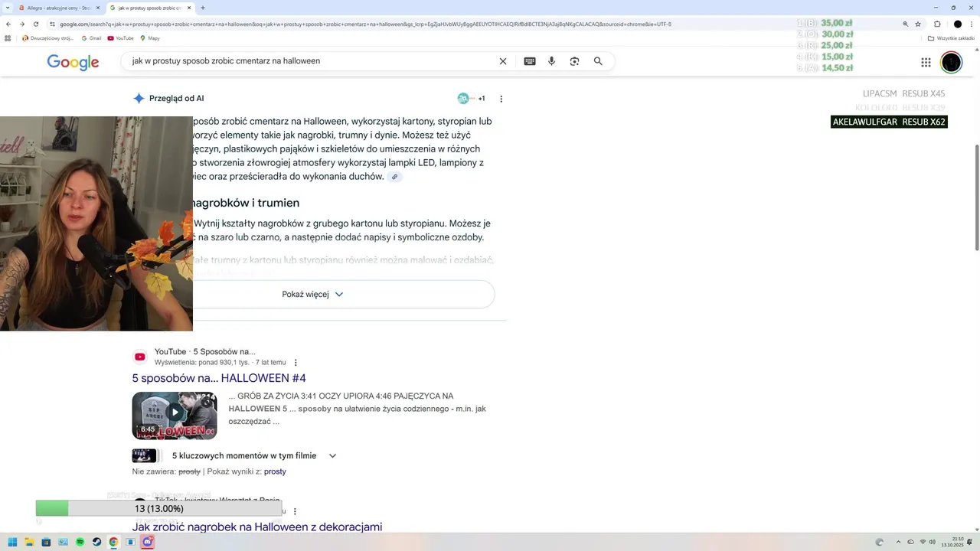Open the on-screen keyboard icon in search box
980x551 pixels.
529,61
